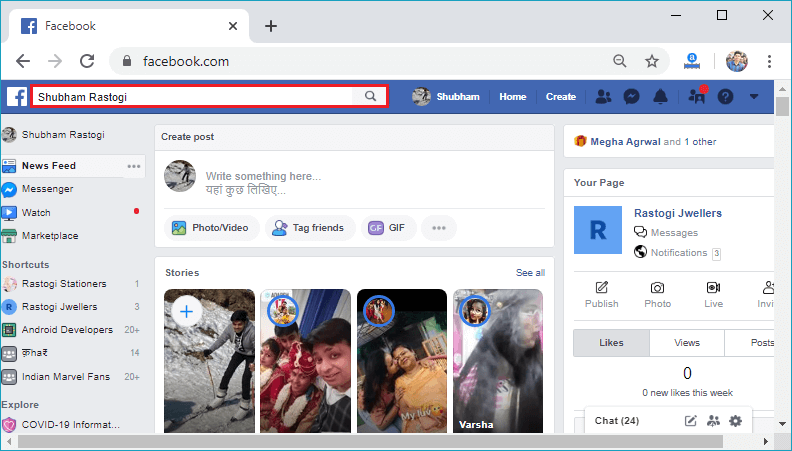Open Messenger from sidebar

(38, 189)
